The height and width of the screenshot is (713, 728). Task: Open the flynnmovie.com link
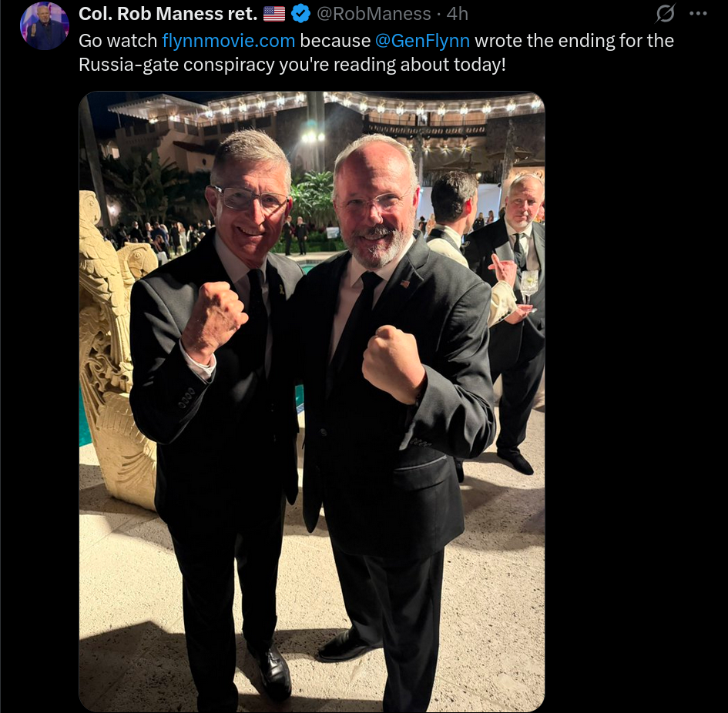click(x=229, y=41)
